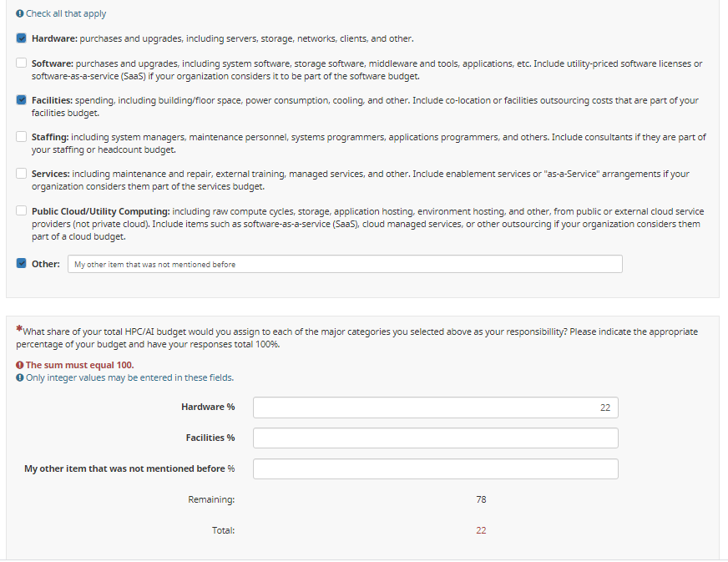Click the 'Hardware %' field label
This screenshot has width=728, height=562.
[208, 408]
